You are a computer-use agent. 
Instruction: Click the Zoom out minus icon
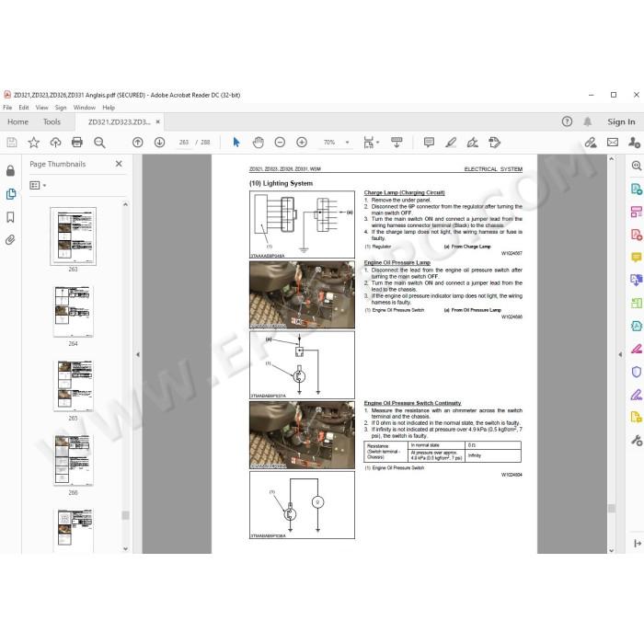pyautogui.click(x=280, y=142)
